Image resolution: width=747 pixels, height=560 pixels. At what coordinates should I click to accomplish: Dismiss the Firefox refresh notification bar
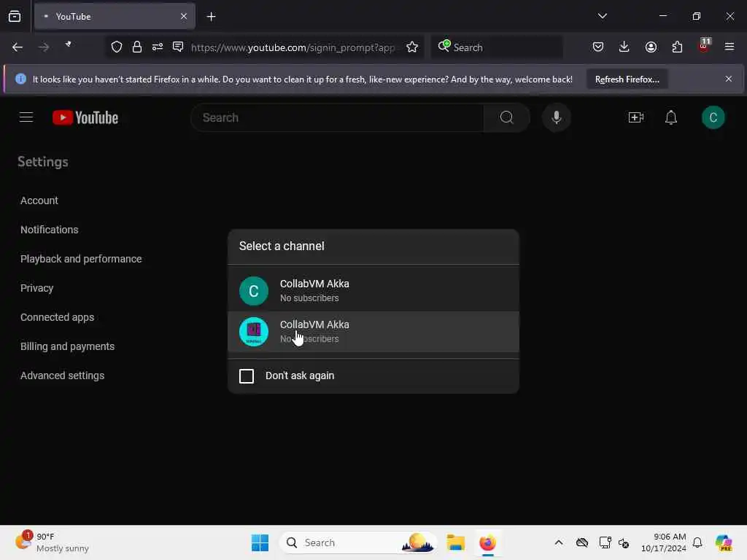tap(729, 79)
